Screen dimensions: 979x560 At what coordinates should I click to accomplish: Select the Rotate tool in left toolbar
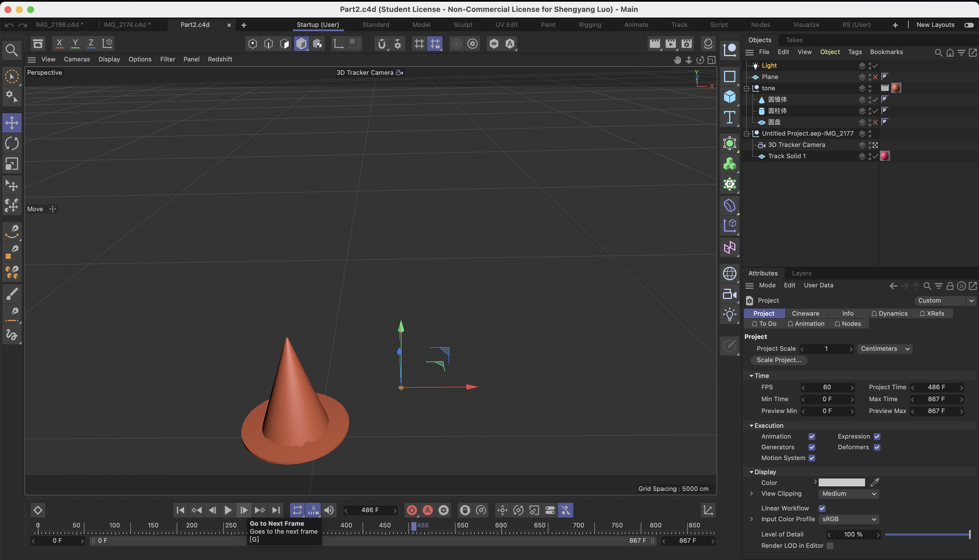pyautogui.click(x=12, y=144)
